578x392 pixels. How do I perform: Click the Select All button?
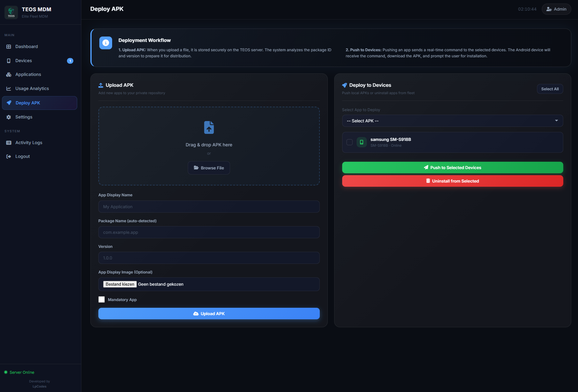click(550, 89)
